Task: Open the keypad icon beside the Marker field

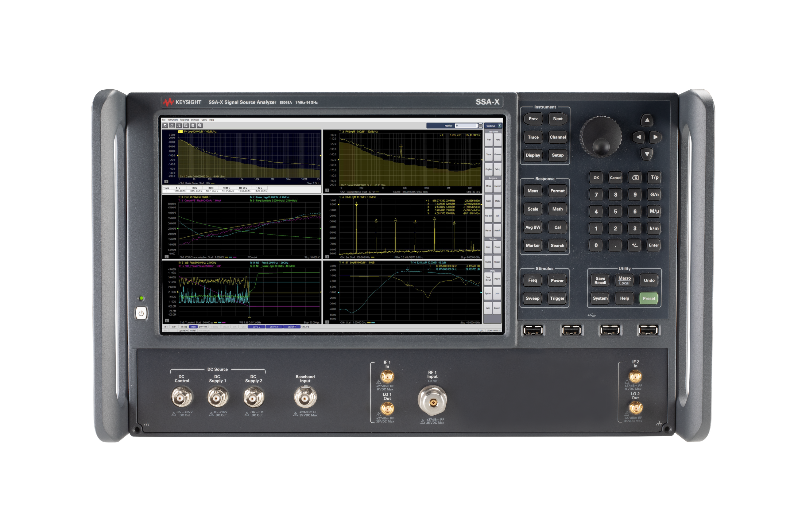Action: 480,126
